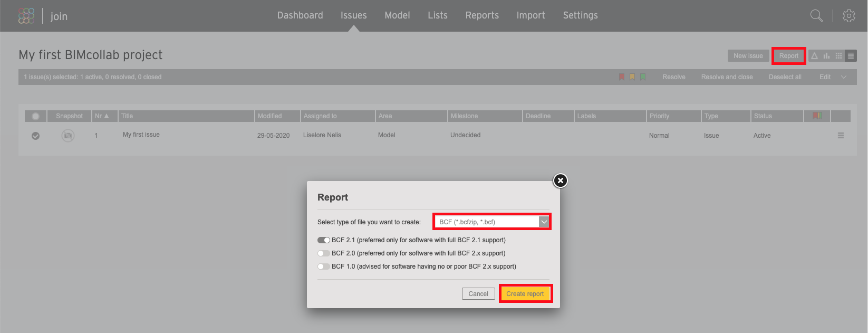This screenshot has height=333, width=868.
Task: Open the file type dropdown
Action: (x=492, y=222)
